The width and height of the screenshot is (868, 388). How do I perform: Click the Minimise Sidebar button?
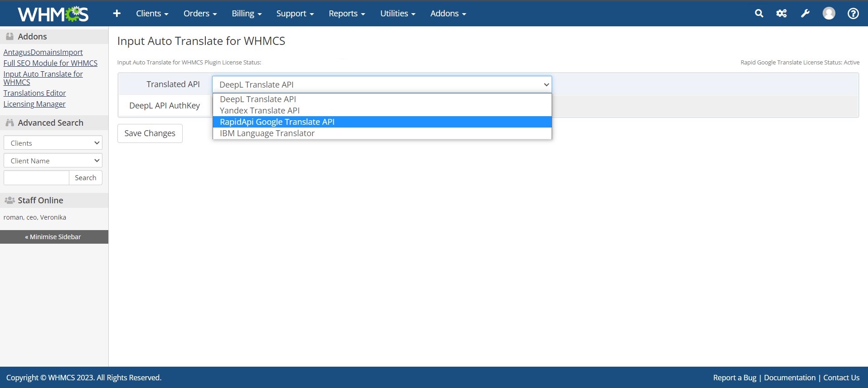[x=54, y=237]
